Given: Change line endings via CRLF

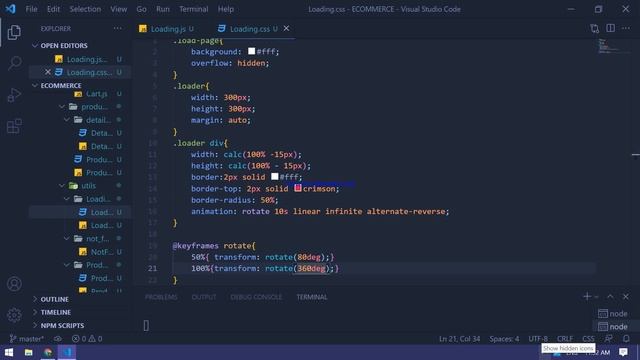Looking at the screenshot, I should click(565, 339).
